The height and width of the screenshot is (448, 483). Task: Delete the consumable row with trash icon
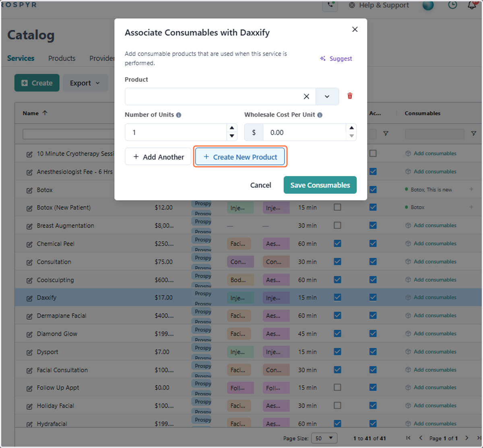pos(350,96)
